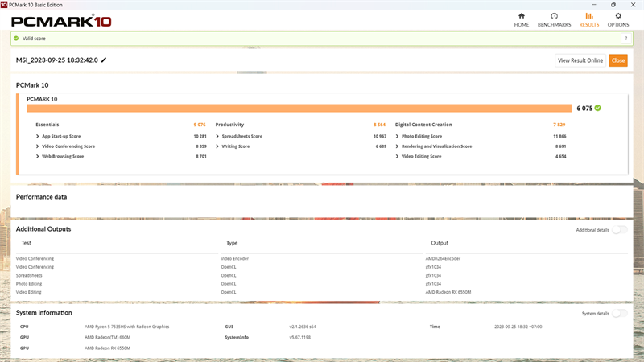Screen dimensions: 644x362
Task: Open the Benchmarks gauge icon
Action: pos(554,16)
